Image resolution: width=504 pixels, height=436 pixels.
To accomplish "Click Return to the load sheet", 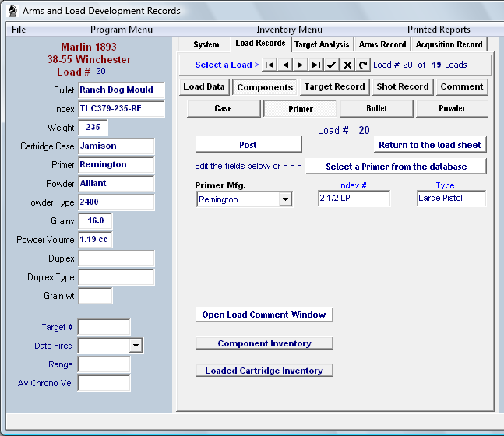I will point(430,145).
